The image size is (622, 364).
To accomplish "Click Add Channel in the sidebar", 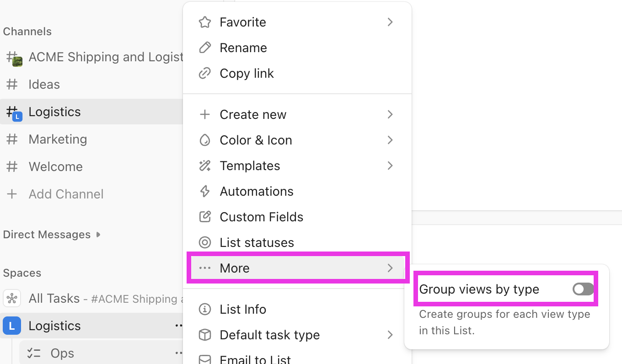I will coord(66,194).
